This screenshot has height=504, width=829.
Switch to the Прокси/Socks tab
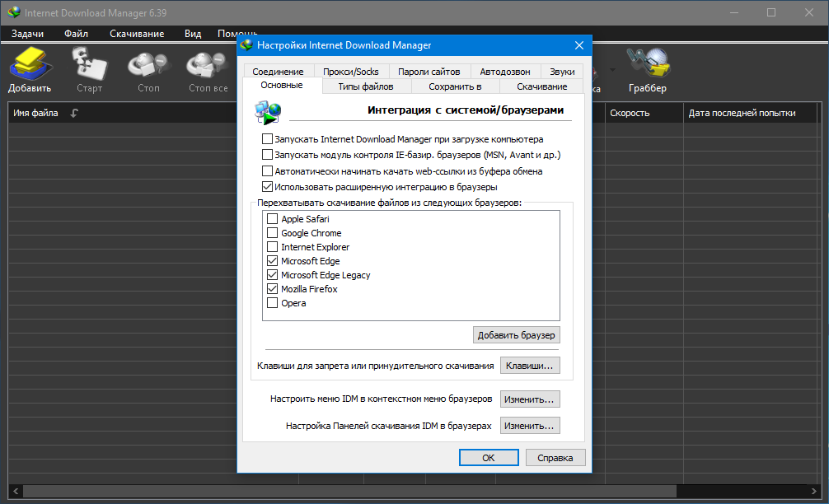click(351, 72)
